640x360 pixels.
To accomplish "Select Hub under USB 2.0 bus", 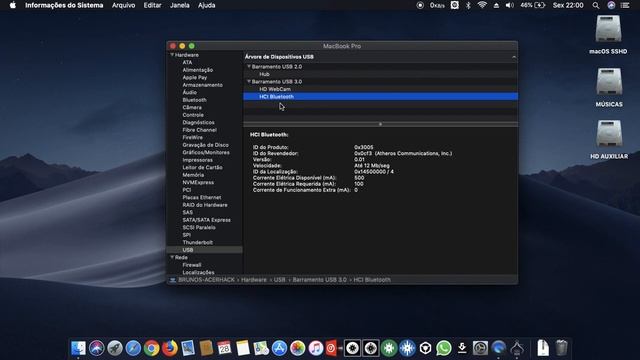I will [264, 74].
